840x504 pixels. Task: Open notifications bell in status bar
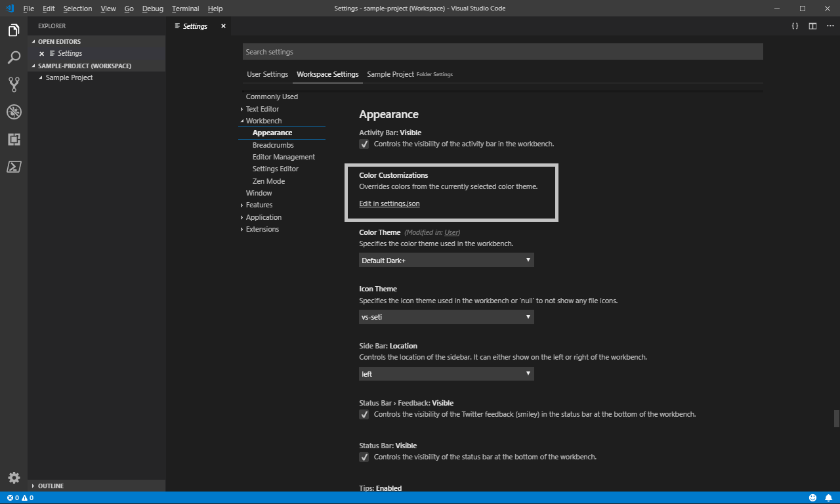(829, 498)
